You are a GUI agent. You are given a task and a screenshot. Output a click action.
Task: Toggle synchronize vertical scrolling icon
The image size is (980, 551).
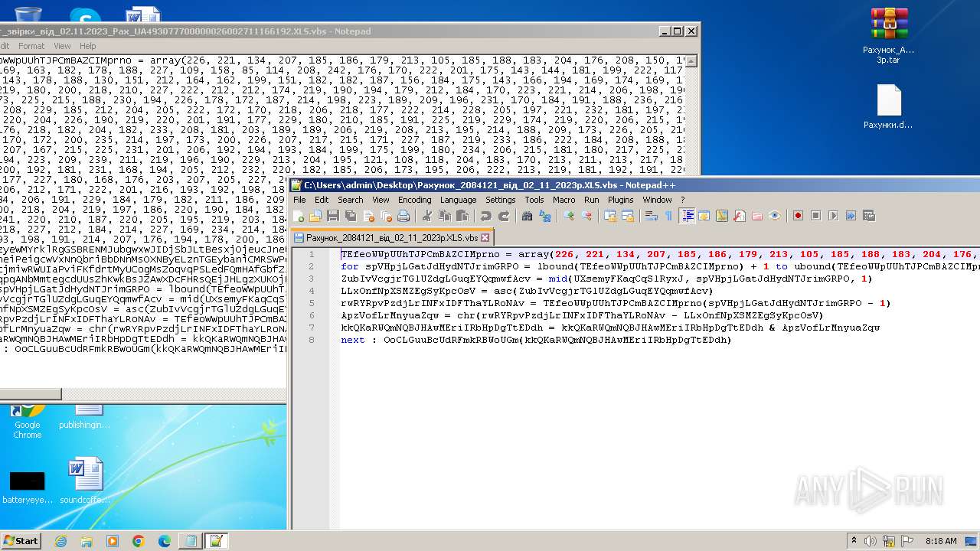609,216
